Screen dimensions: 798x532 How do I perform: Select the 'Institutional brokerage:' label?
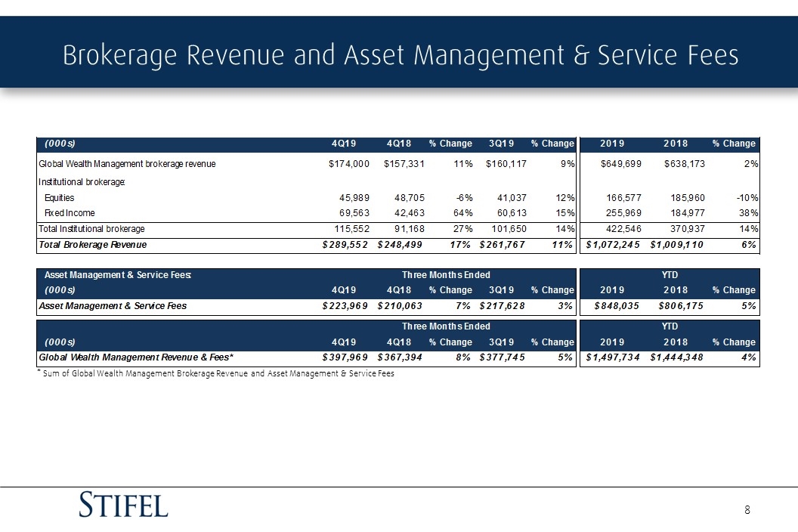pos(82,182)
